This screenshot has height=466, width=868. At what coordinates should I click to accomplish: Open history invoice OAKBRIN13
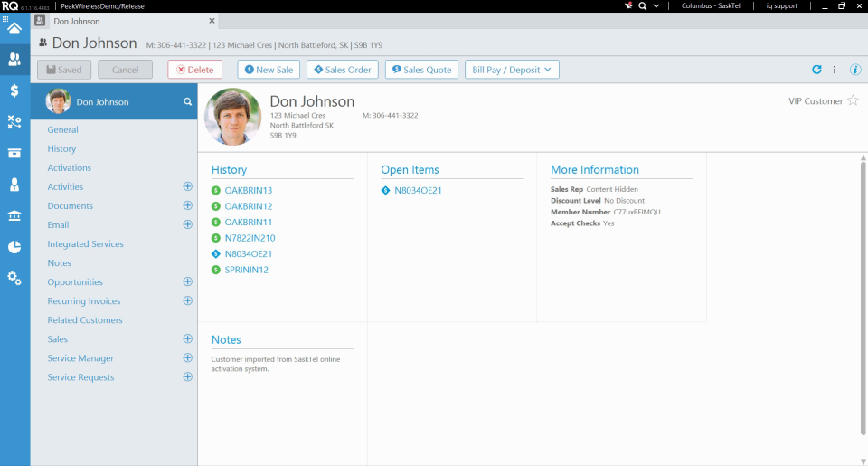pyautogui.click(x=248, y=191)
